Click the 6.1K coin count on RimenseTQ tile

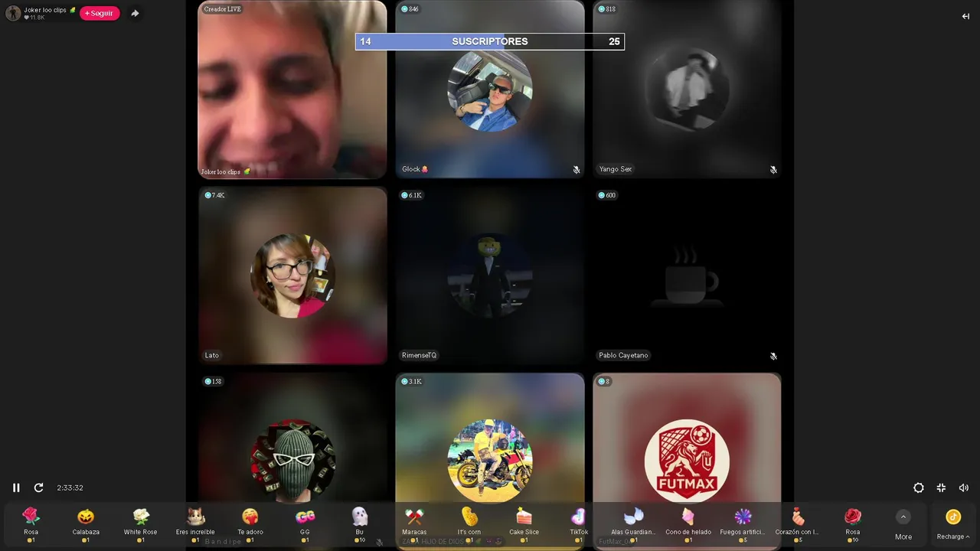411,195
